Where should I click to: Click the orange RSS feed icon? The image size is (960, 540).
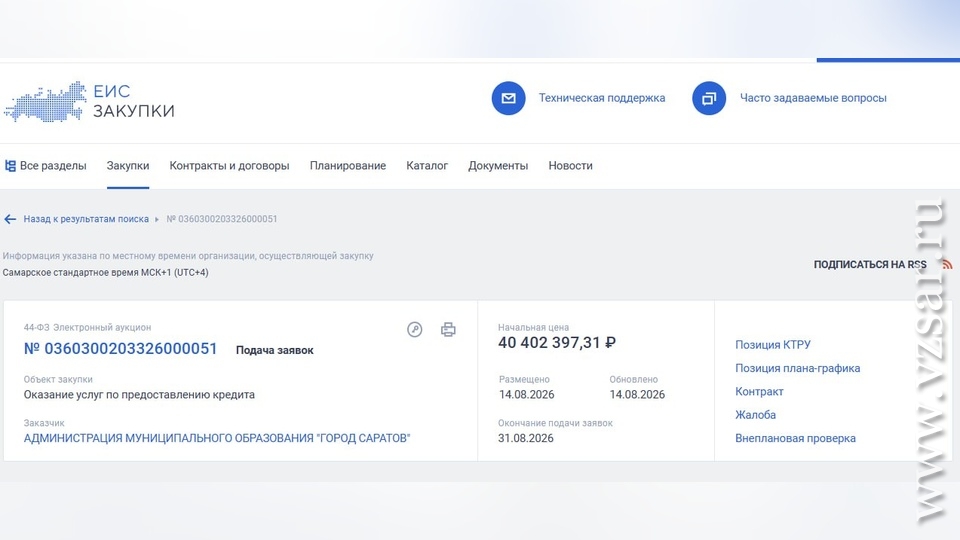coord(947,264)
